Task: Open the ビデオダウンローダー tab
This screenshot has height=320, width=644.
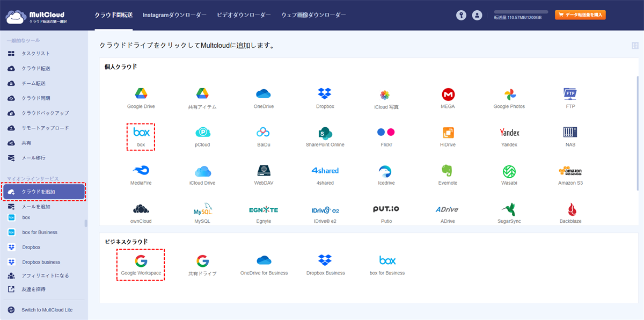Action: tap(244, 15)
